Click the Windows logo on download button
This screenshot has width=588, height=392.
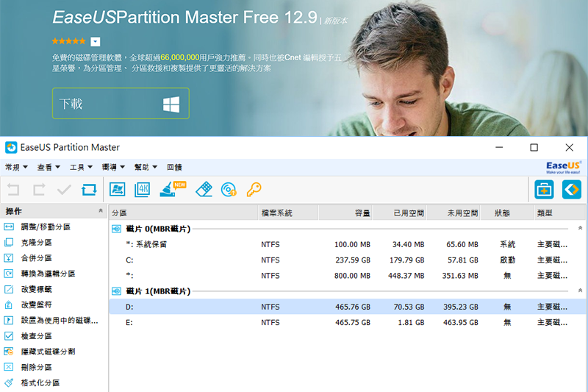click(171, 104)
